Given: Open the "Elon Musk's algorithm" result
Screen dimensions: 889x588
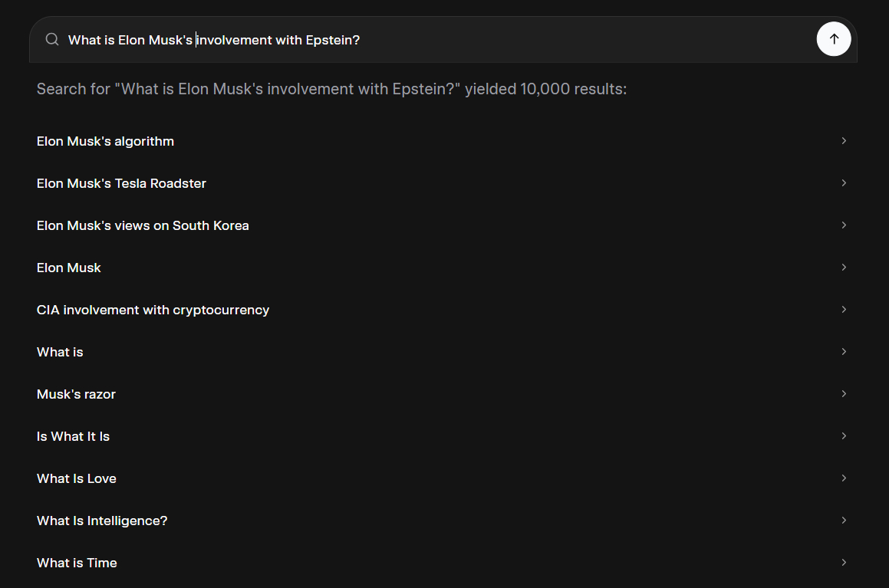Looking at the screenshot, I should pyautogui.click(x=105, y=141).
